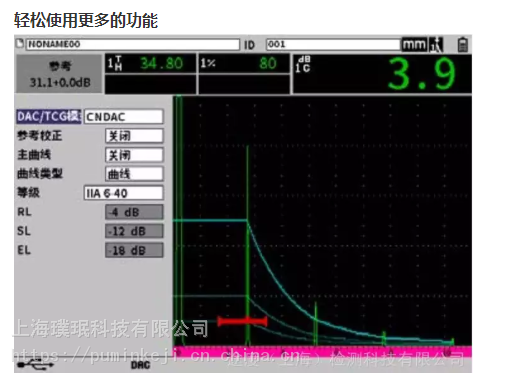Toggle the 主曲线 setting field showing 关闭
The width and height of the screenshot is (524, 380).
tap(134, 155)
